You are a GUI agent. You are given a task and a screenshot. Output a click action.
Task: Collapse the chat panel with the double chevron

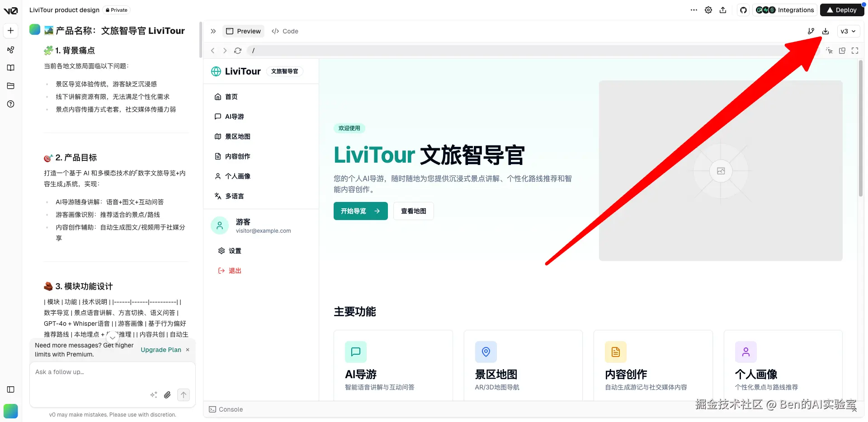click(213, 31)
